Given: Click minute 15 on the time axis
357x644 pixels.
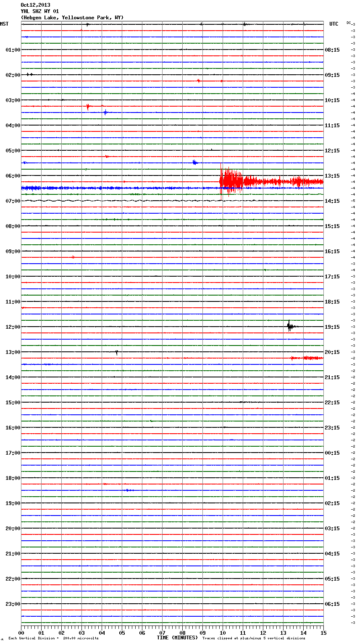Looking at the screenshot, I should [323, 633].
